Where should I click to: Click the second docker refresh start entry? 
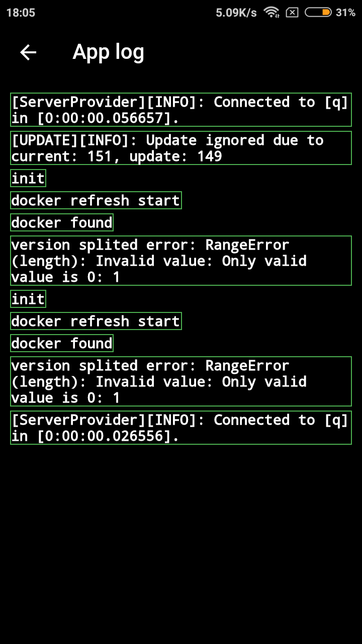coord(96,321)
